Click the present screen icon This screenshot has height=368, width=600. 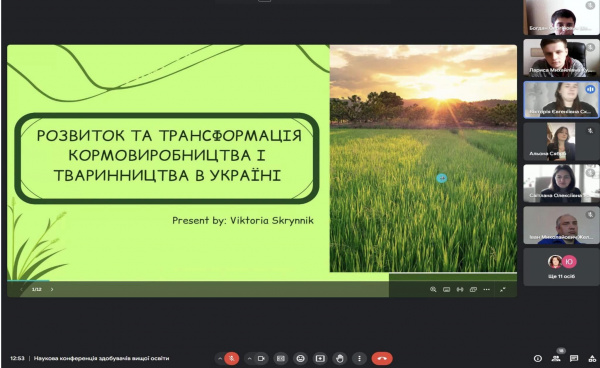[320, 358]
